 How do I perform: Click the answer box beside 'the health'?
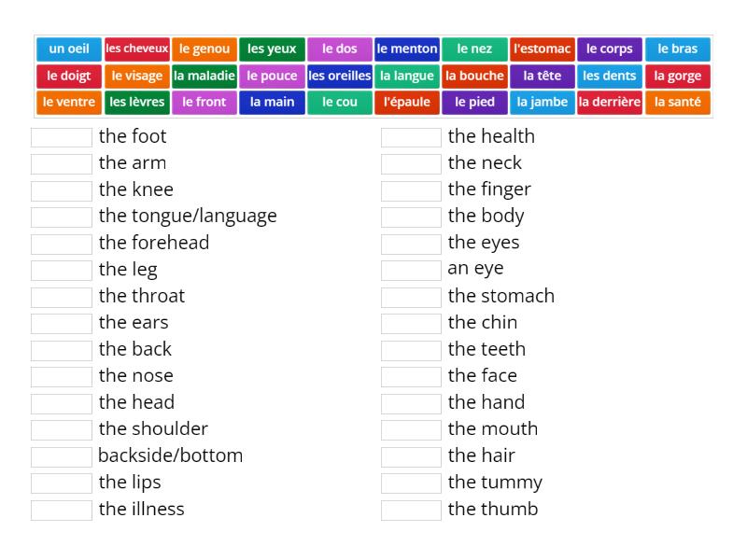click(x=409, y=136)
